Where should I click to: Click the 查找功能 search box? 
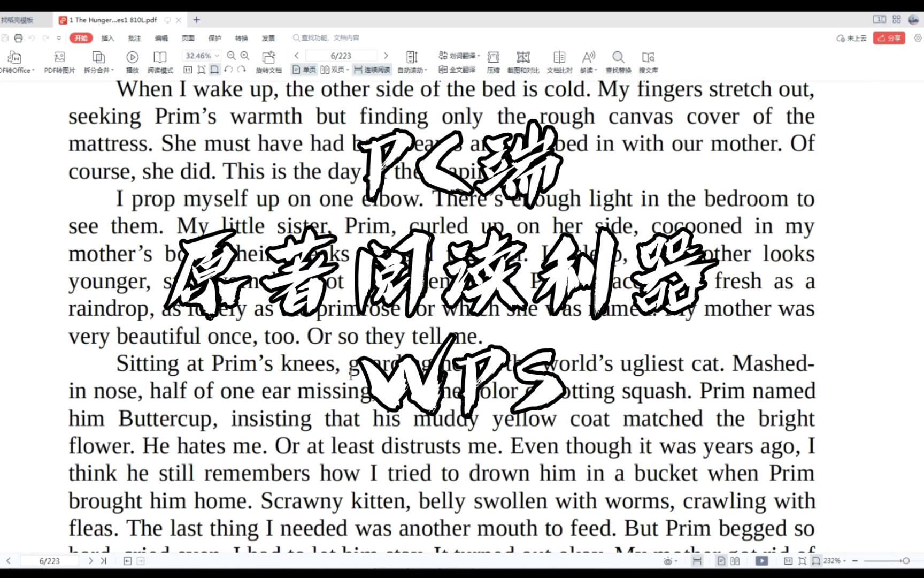[326, 38]
